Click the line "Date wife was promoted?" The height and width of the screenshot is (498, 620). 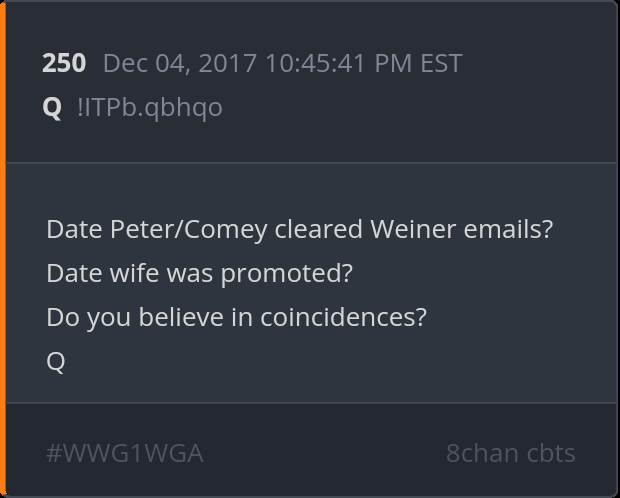[200, 273]
